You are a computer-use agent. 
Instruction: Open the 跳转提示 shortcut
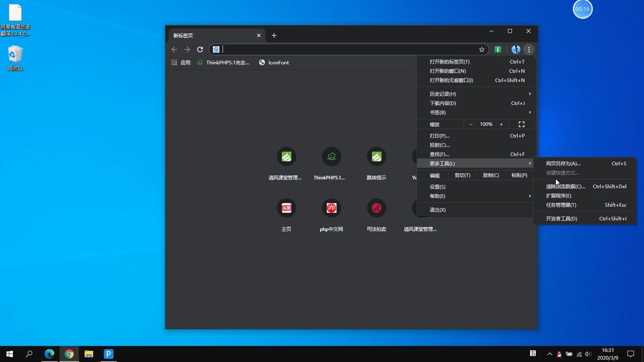pos(377,157)
